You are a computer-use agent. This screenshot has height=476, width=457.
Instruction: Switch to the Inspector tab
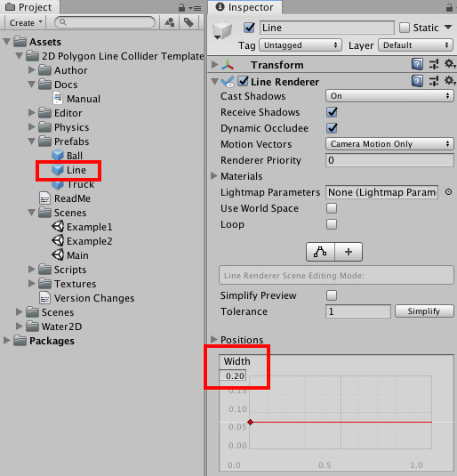245,7
